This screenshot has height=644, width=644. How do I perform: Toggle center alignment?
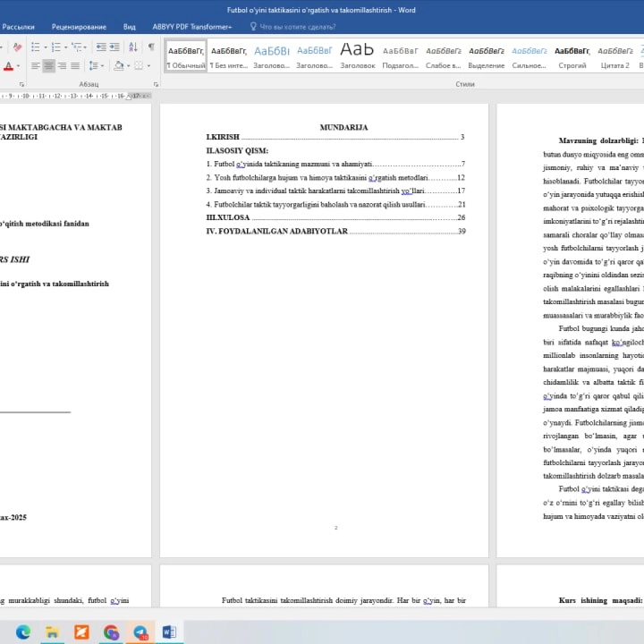click(49, 65)
